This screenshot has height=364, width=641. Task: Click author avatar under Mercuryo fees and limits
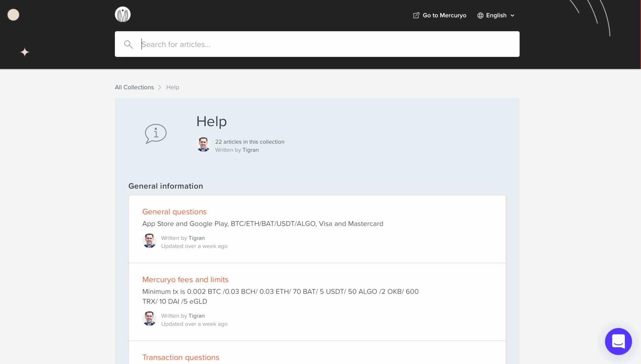coord(149,319)
